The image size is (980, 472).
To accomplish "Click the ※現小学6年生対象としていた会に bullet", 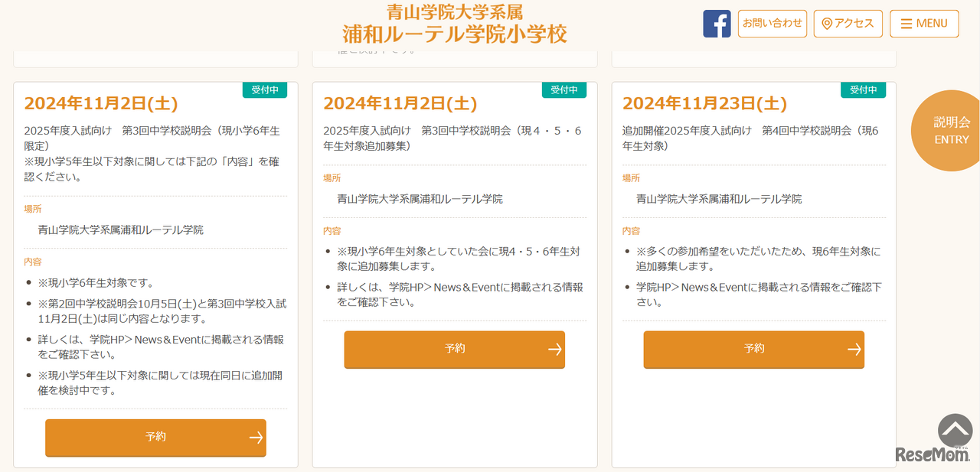I will click(x=459, y=259).
